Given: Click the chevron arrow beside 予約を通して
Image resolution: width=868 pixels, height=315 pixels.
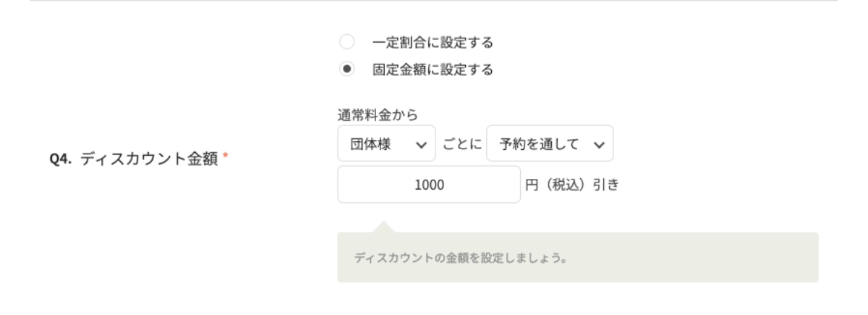Looking at the screenshot, I should pos(599,144).
